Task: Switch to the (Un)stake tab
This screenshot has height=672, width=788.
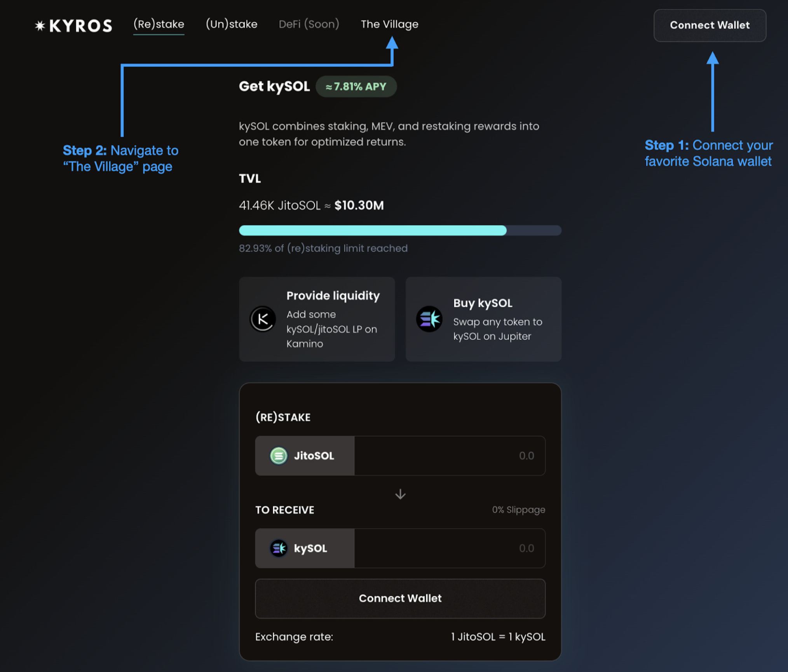Action: 232,24
